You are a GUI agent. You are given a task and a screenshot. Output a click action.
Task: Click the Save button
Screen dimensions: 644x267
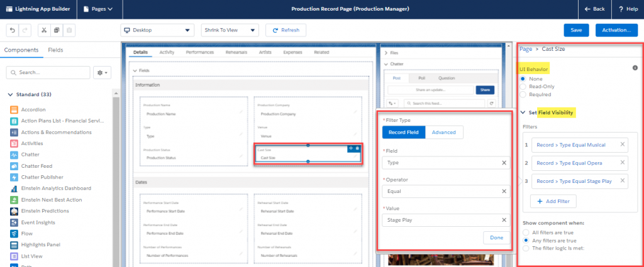coord(576,30)
